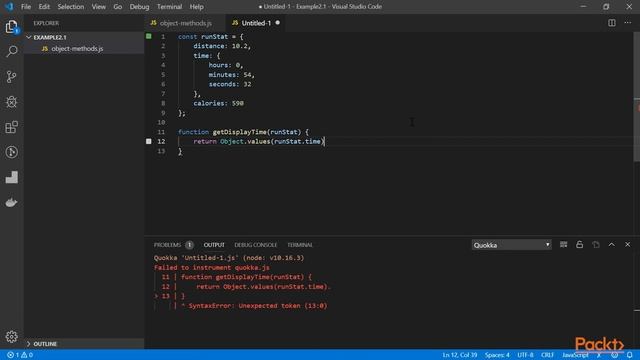Image resolution: width=640 pixels, height=360 pixels.
Task: Open the Help menu
Action: coord(196,7)
